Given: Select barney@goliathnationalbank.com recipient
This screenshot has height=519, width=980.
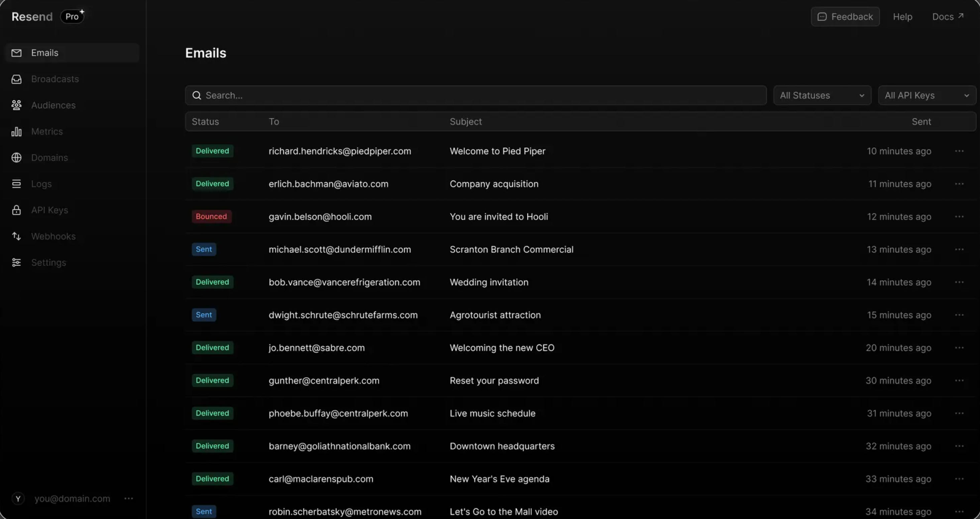Looking at the screenshot, I should coord(339,446).
